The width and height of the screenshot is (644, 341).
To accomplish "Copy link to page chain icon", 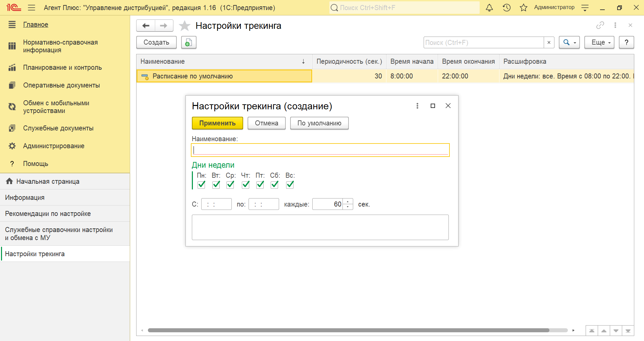I will (x=600, y=25).
